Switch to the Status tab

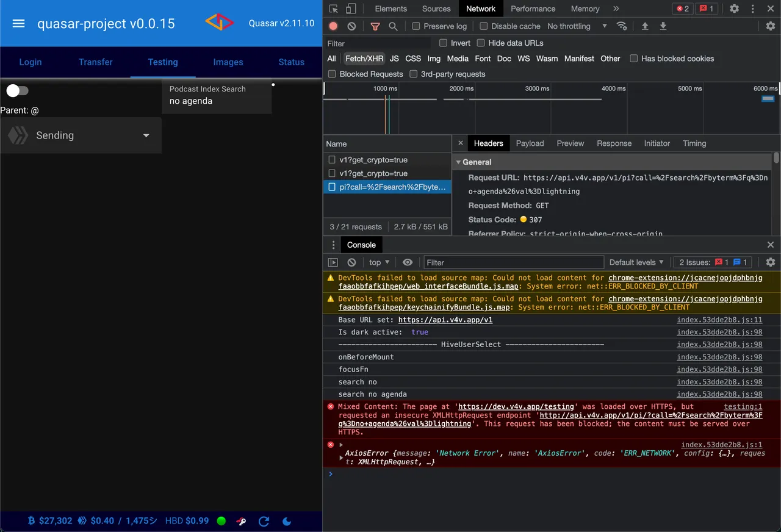click(292, 62)
